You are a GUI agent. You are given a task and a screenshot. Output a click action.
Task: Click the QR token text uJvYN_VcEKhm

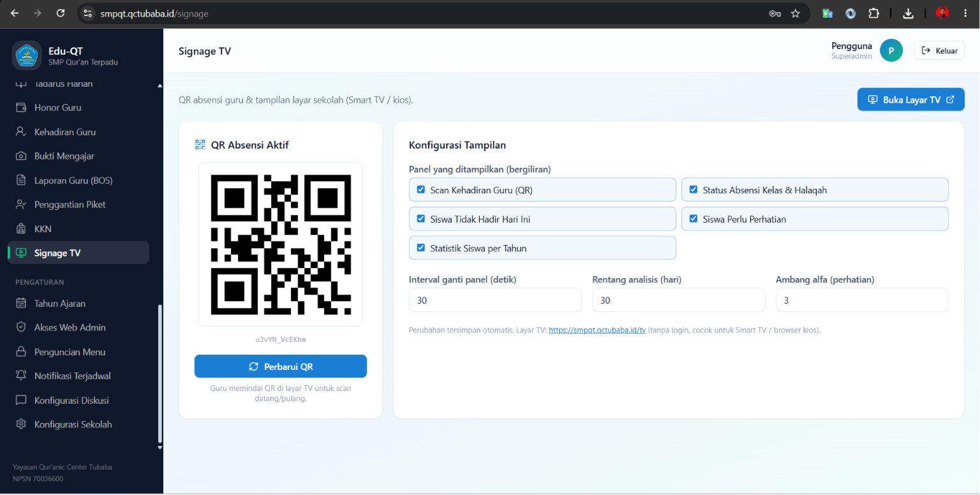(281, 339)
